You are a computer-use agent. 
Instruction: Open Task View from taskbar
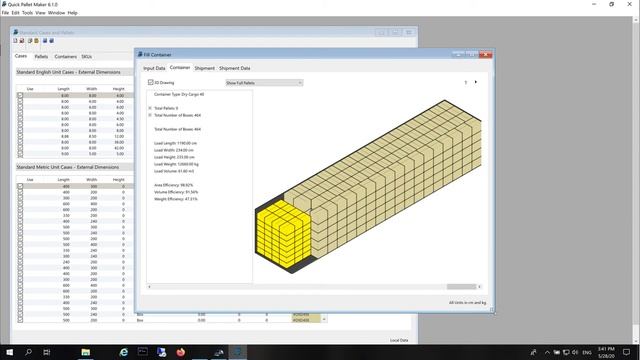tap(47, 352)
